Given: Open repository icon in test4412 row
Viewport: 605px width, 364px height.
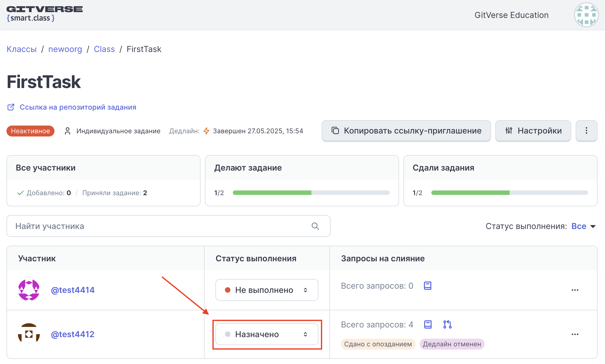Looking at the screenshot, I should point(428,324).
